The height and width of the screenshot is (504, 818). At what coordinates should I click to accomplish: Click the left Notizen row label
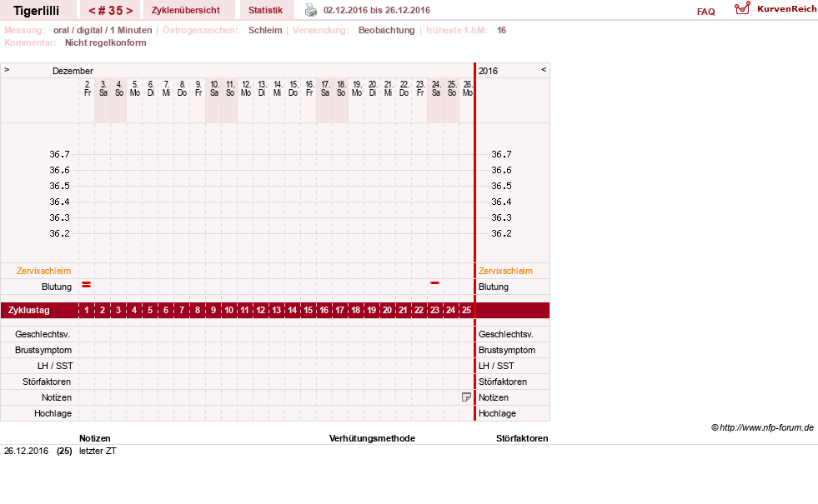(x=57, y=397)
